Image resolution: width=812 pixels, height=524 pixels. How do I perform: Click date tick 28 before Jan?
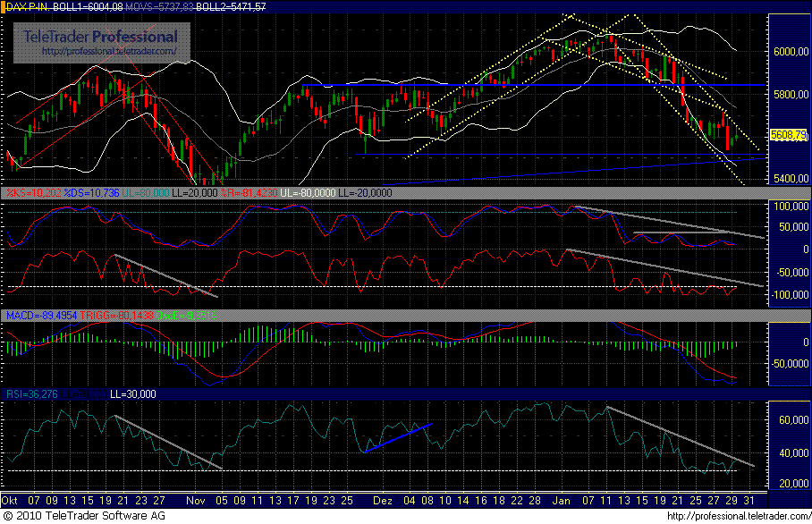[x=535, y=500]
